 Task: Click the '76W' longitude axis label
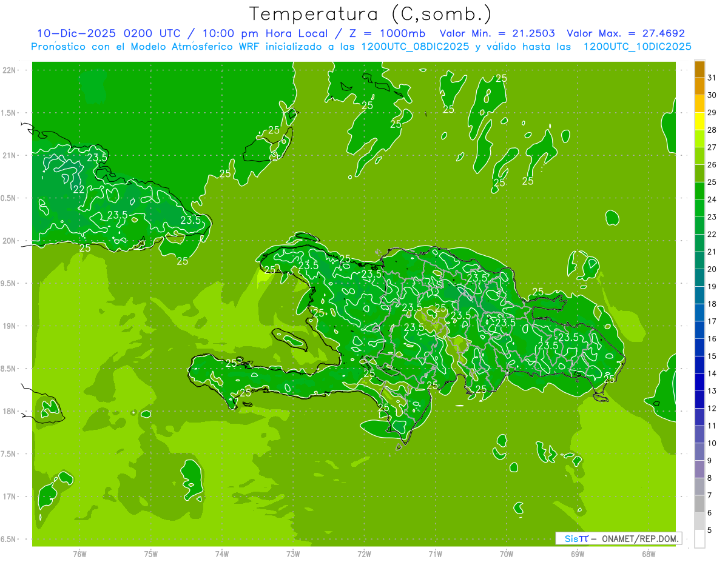pos(79,554)
